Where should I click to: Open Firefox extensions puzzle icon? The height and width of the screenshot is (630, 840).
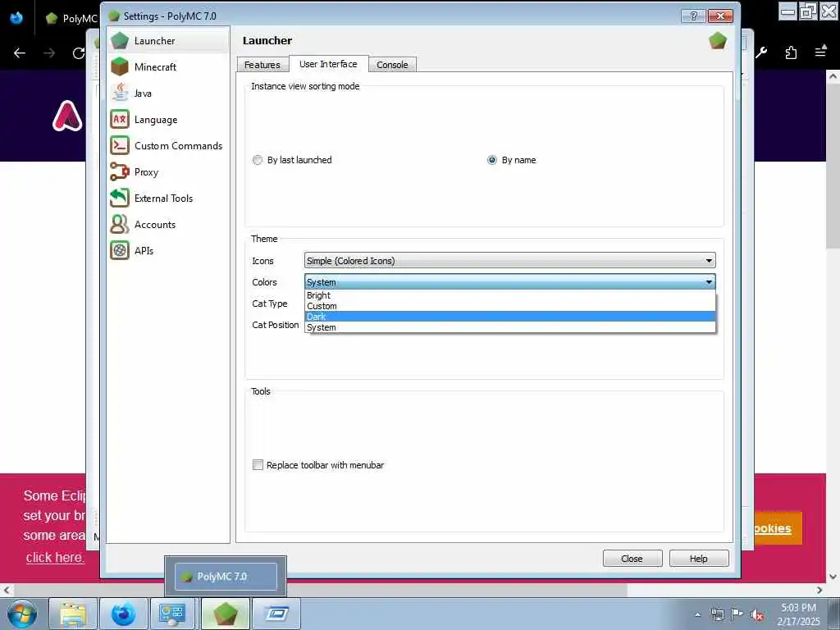[791, 52]
